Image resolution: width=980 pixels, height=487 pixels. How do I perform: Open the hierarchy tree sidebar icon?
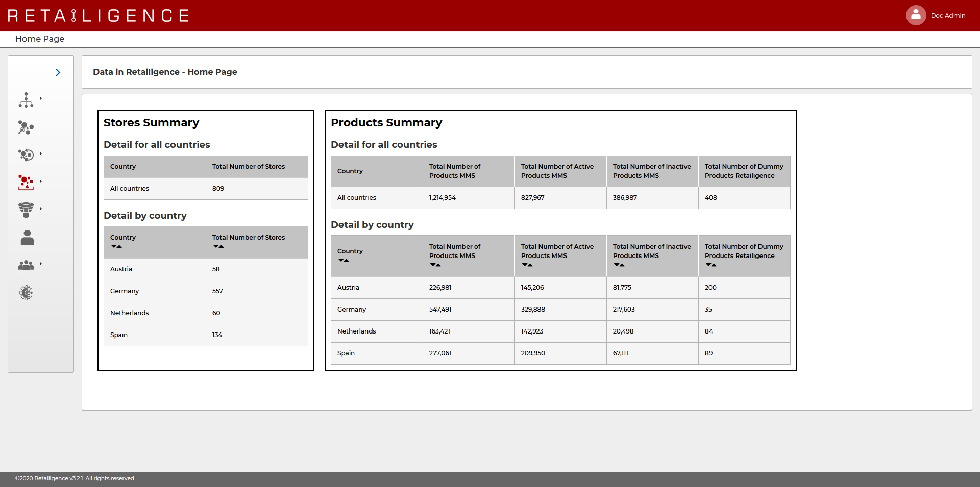(26, 100)
